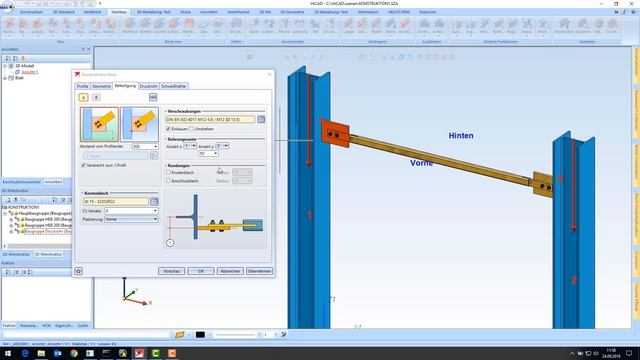Choose the first gusset plate variant thumbnail
The width and height of the screenshot is (640, 360).
[99, 124]
